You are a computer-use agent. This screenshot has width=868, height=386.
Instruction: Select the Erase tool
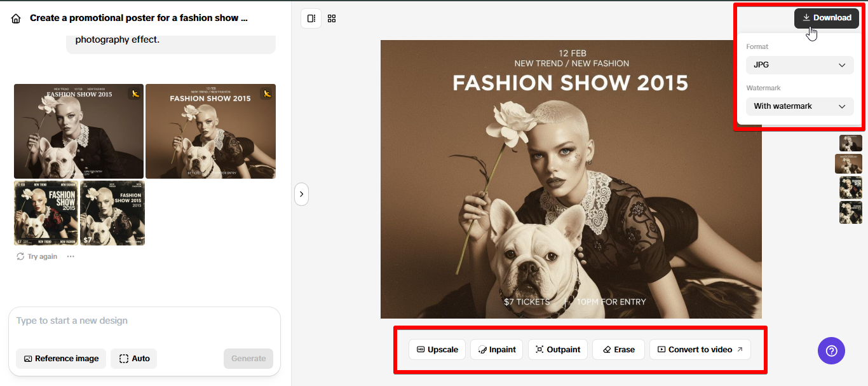tap(618, 350)
